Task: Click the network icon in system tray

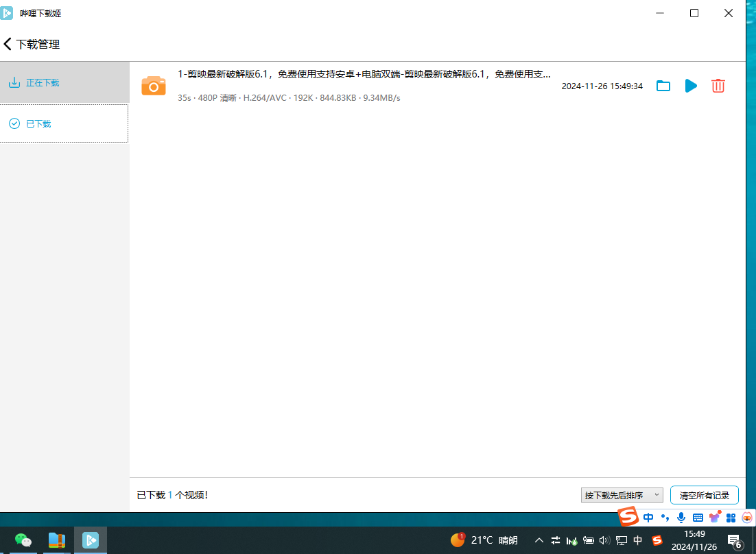Action: (622, 540)
